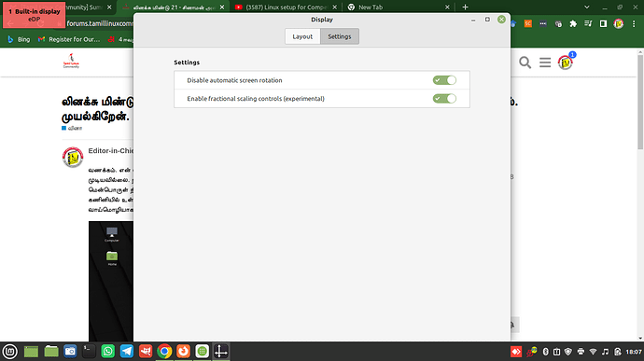Open the terminal launcher in panel
Viewport: 644px width, 361px height.
click(89, 352)
